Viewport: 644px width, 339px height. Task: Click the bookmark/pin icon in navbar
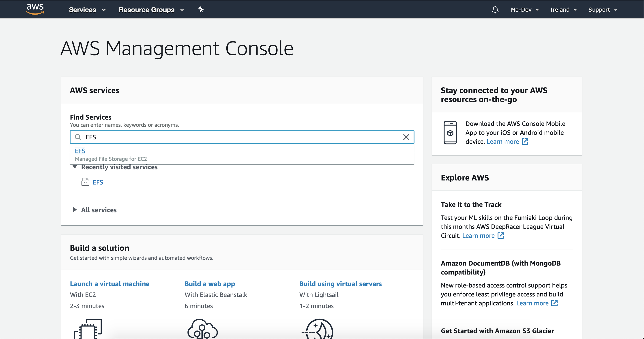point(201,9)
